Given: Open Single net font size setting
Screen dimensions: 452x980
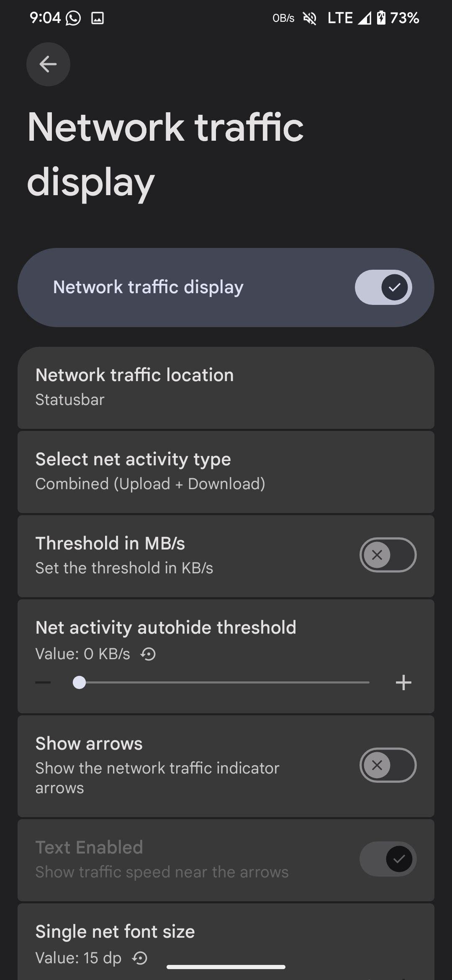Looking at the screenshot, I should 115,932.
